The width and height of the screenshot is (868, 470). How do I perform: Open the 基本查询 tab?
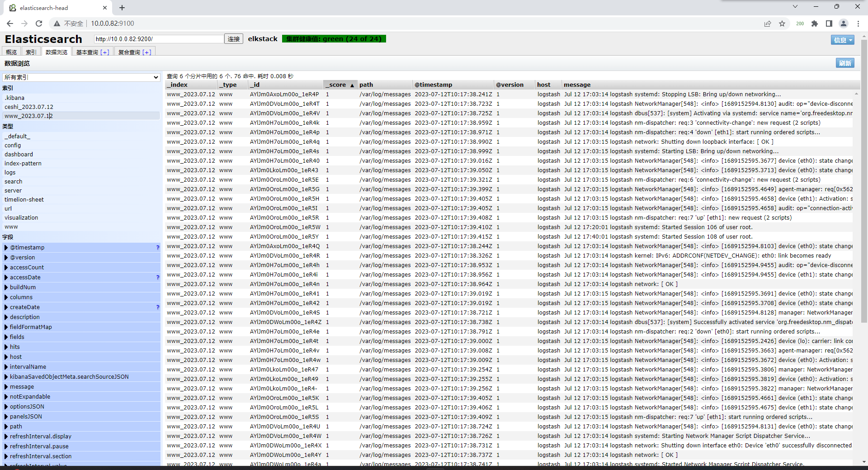[x=87, y=52]
